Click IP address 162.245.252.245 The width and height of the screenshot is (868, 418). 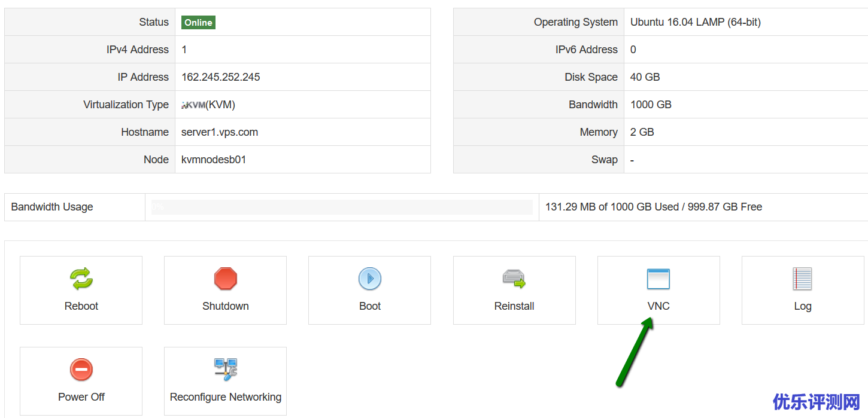(221, 77)
